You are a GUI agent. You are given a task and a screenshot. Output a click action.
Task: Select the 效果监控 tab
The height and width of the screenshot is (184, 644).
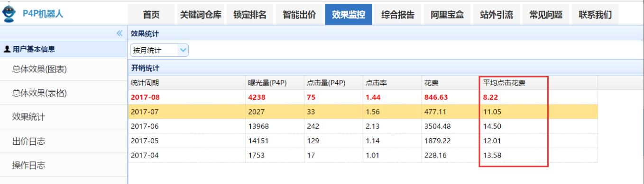click(349, 15)
